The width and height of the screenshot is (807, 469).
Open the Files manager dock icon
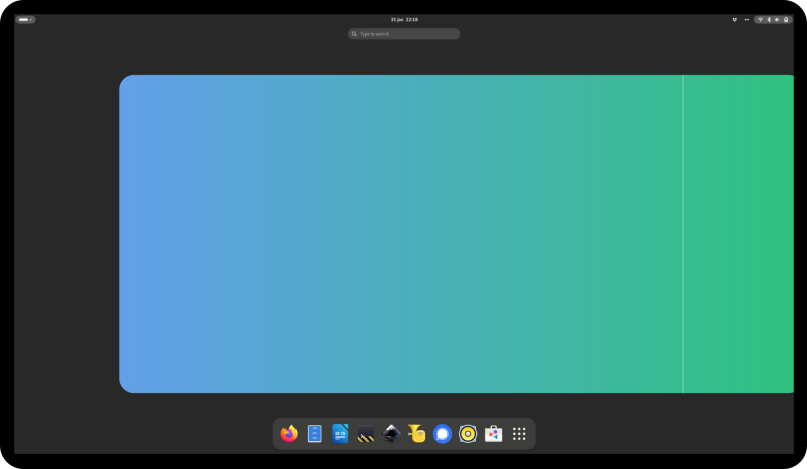click(x=314, y=434)
